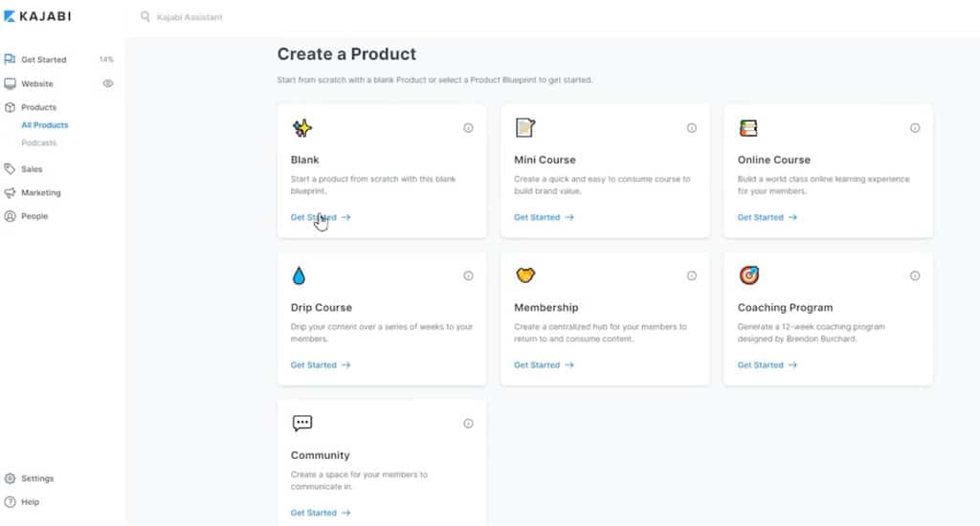Expand the Sales sidebar section
The width and height of the screenshot is (980, 526).
click(32, 169)
